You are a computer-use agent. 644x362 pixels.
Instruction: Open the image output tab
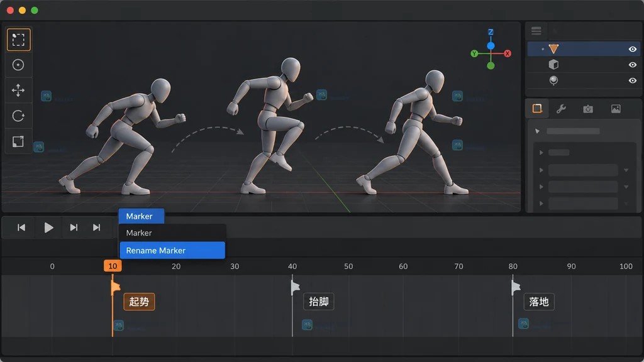click(616, 109)
